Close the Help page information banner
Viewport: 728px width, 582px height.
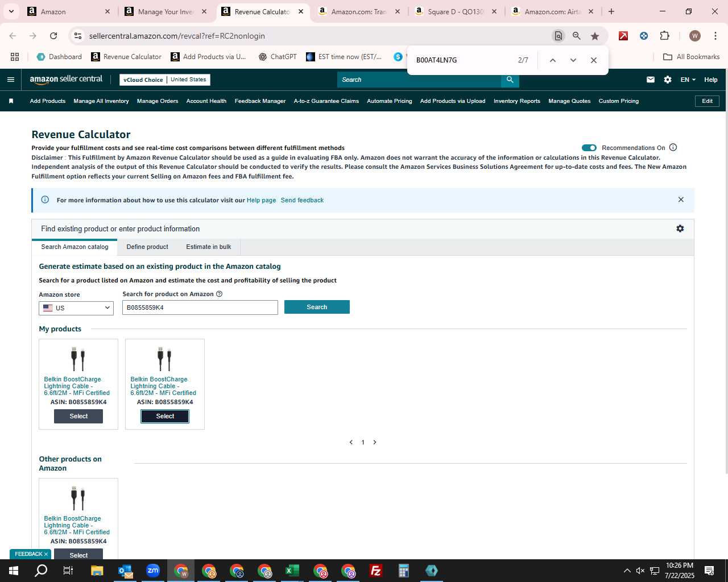(681, 199)
